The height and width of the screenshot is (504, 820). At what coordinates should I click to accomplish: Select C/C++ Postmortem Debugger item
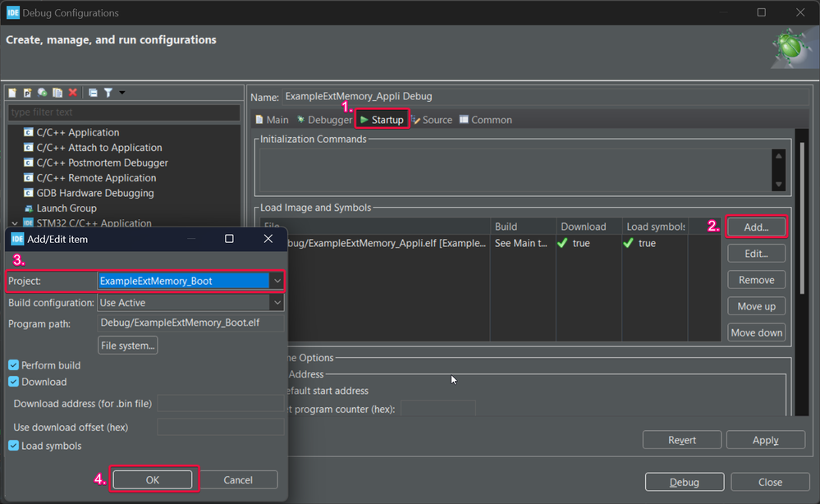[x=102, y=163]
